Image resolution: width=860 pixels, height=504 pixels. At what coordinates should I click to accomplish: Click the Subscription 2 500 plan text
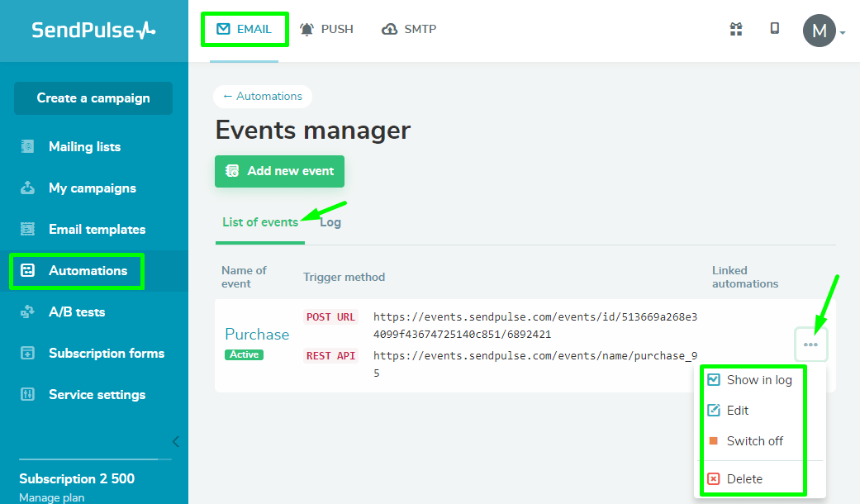pos(77,478)
